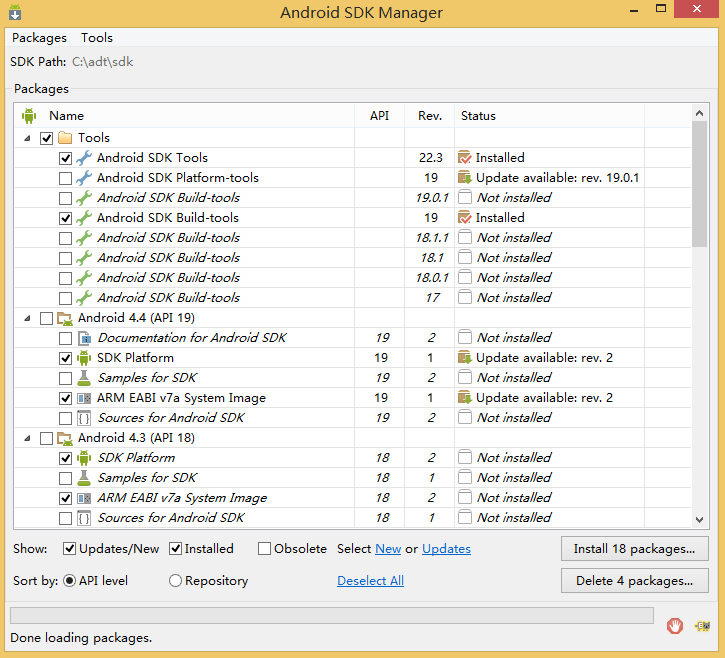Viewport: 725px width, 658px height.
Task: Collapse the Tools group
Action: pyautogui.click(x=28, y=138)
